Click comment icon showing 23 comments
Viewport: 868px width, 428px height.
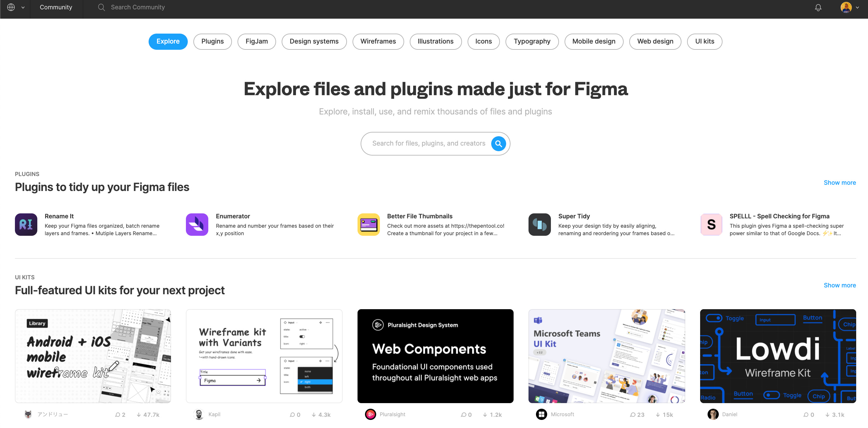point(632,415)
